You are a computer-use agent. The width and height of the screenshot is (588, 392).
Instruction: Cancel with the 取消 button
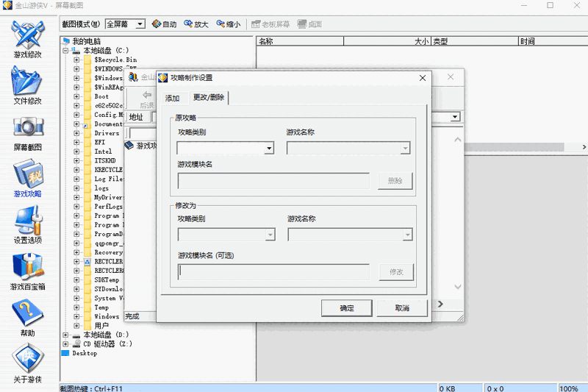pos(402,308)
